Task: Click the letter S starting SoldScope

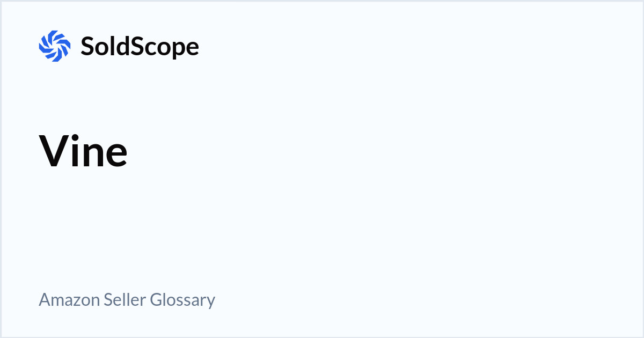Action: click(87, 47)
